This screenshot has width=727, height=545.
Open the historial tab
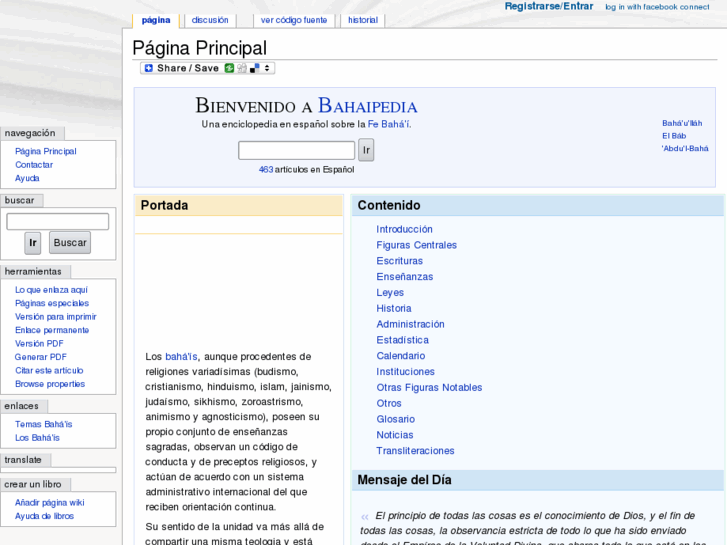pyautogui.click(x=363, y=20)
